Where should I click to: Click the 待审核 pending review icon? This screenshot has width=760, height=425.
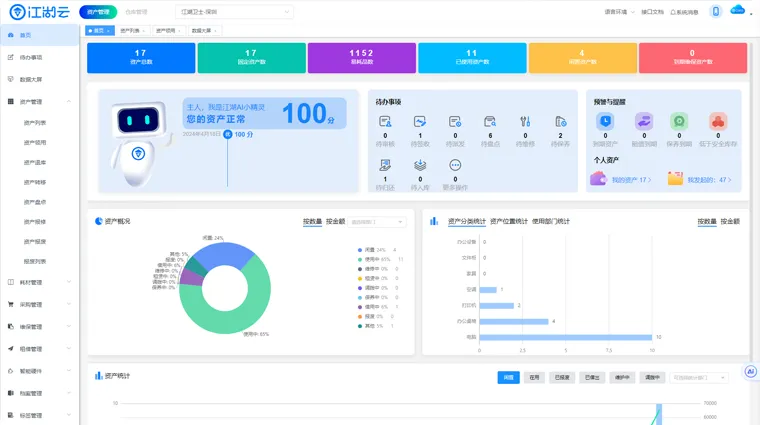click(386, 122)
